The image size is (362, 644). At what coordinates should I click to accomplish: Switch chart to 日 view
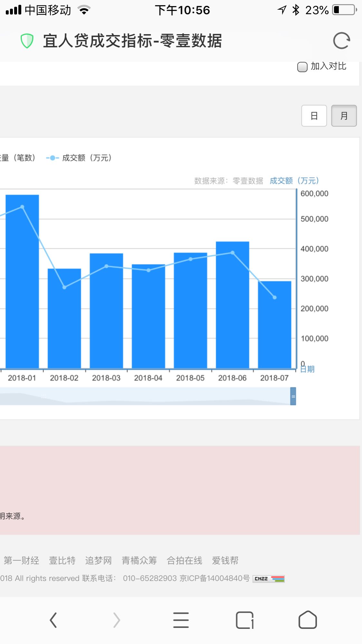tap(314, 116)
